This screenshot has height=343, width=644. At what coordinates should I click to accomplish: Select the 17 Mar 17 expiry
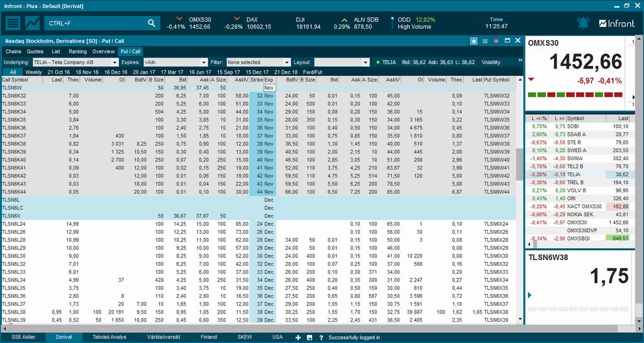(172, 72)
